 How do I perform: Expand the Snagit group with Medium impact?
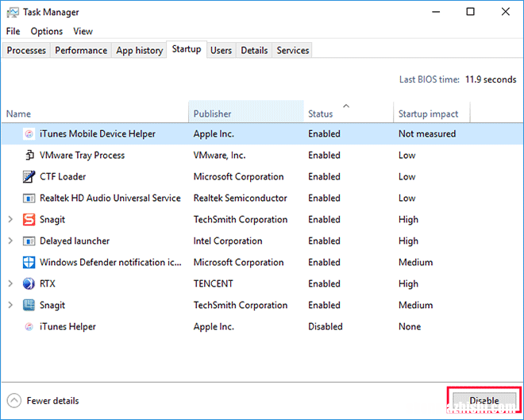[x=10, y=305]
